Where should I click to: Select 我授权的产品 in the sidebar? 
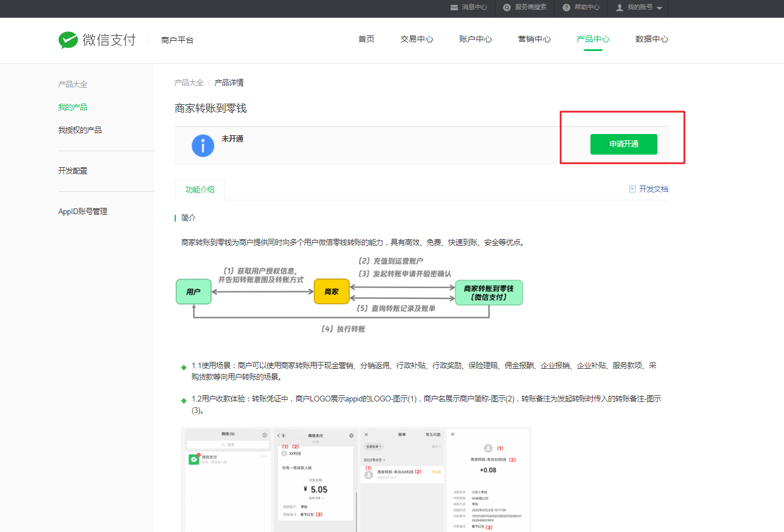pyautogui.click(x=80, y=130)
